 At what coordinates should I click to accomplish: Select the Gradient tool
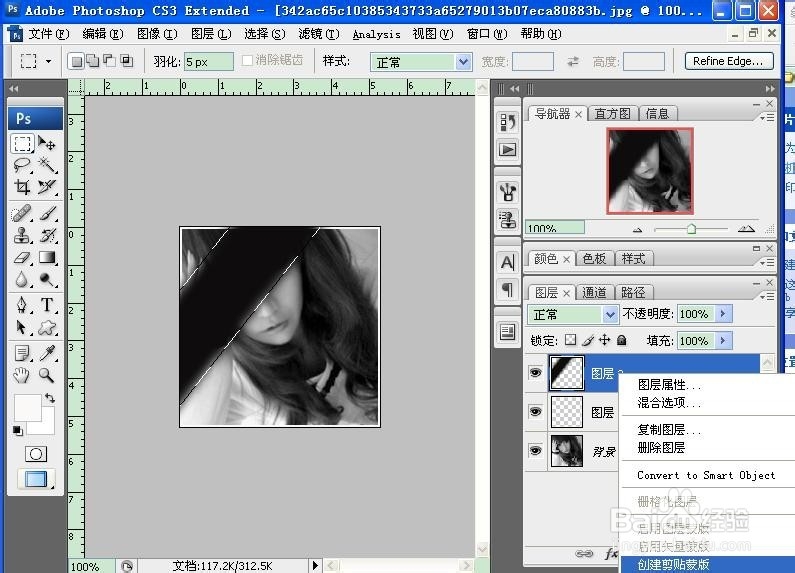(47, 257)
